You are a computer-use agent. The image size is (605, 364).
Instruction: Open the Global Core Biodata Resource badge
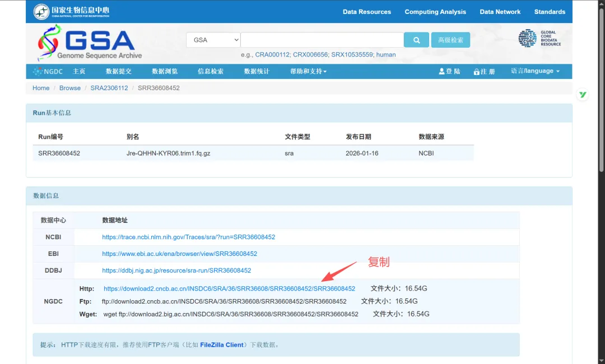click(x=539, y=38)
